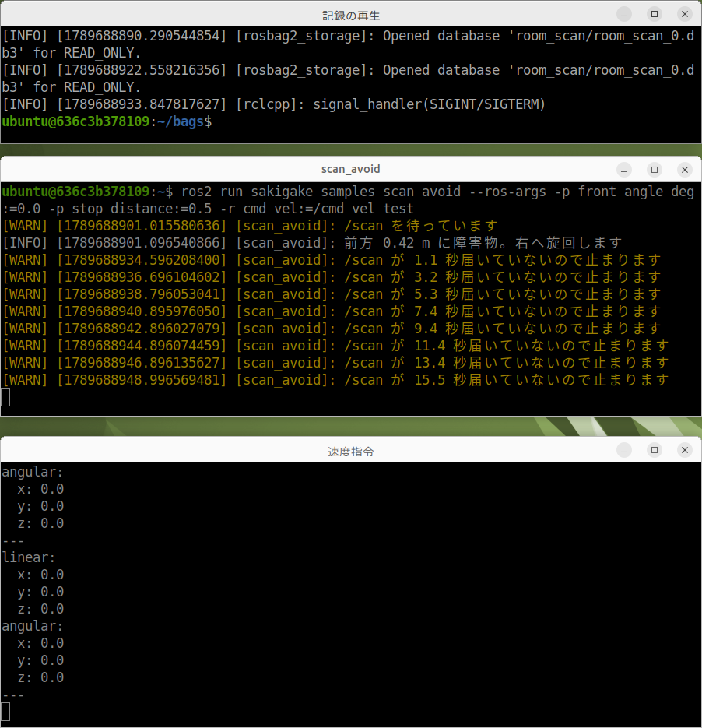This screenshot has width=702, height=728.
Task: Click the block cursor in scan_avoid terminal
Action: (5, 397)
